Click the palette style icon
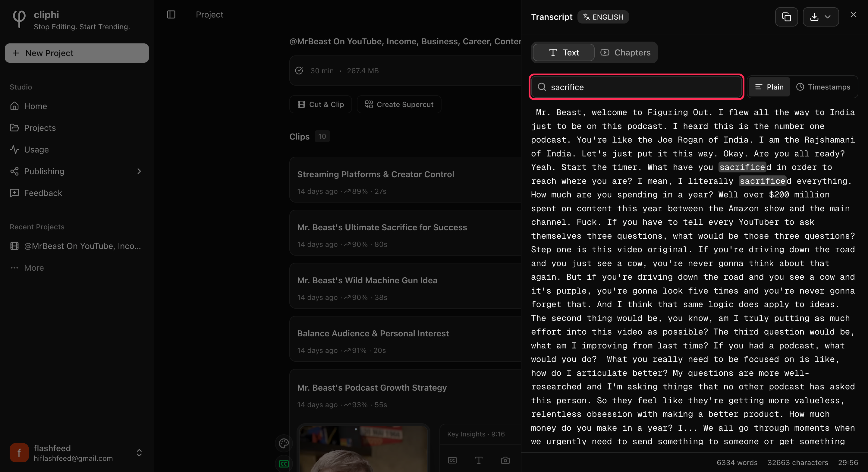The width and height of the screenshot is (868, 472). click(x=284, y=443)
